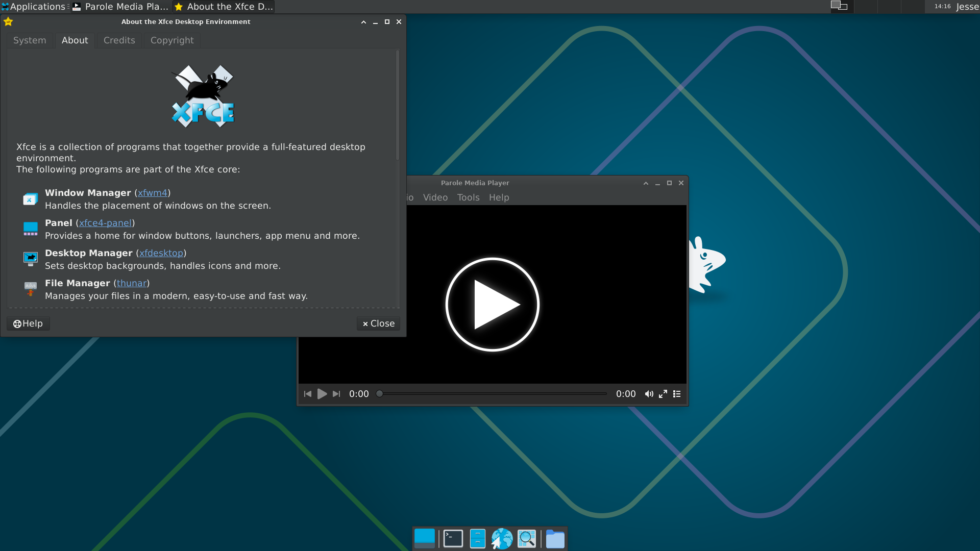Skip to next track in Parole
980x551 pixels.
coord(336,394)
